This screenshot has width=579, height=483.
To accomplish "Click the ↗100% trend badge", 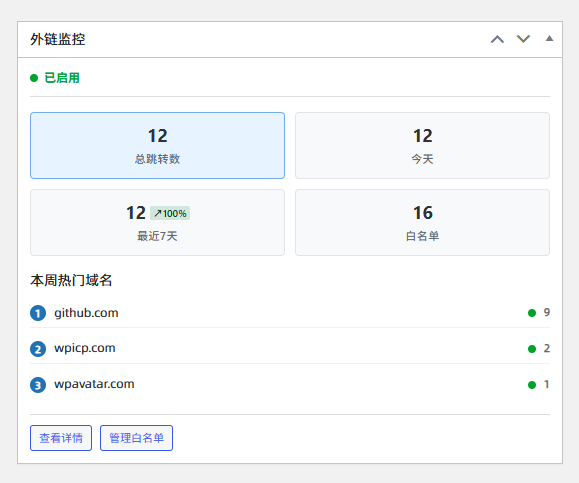I will pyautogui.click(x=170, y=213).
